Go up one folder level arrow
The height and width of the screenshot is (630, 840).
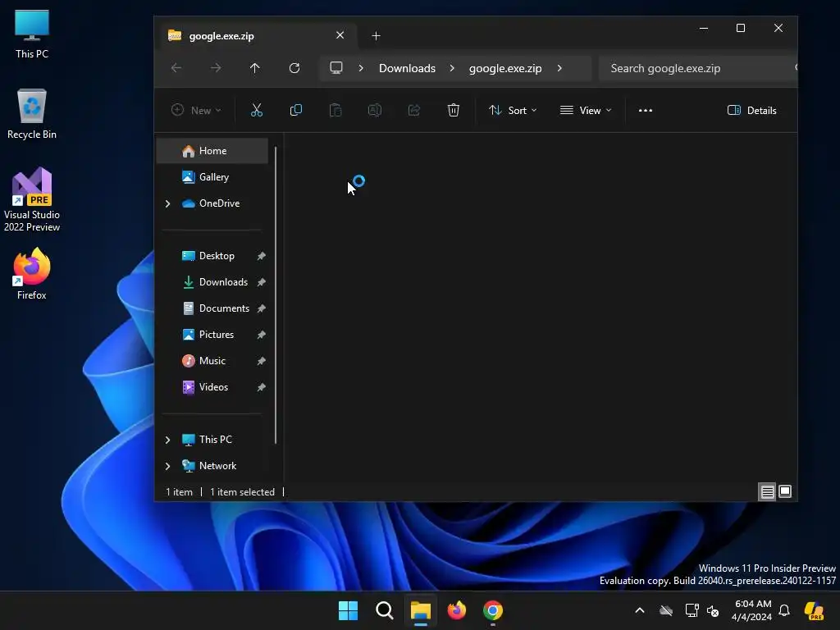pyautogui.click(x=254, y=68)
